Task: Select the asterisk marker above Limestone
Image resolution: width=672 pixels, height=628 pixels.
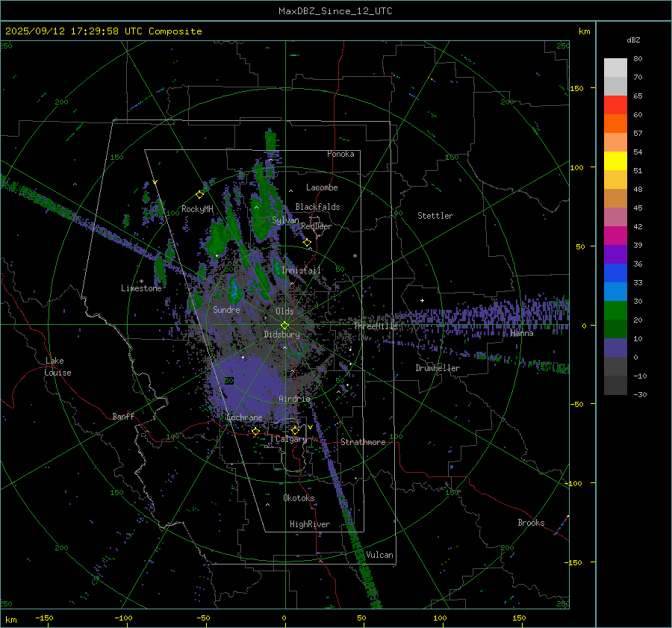Action: pyautogui.click(x=141, y=282)
